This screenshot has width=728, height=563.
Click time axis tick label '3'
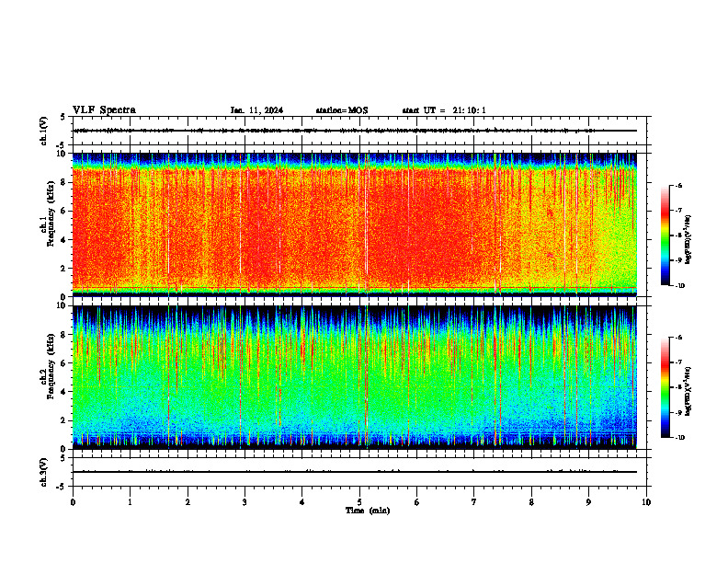coord(245,502)
